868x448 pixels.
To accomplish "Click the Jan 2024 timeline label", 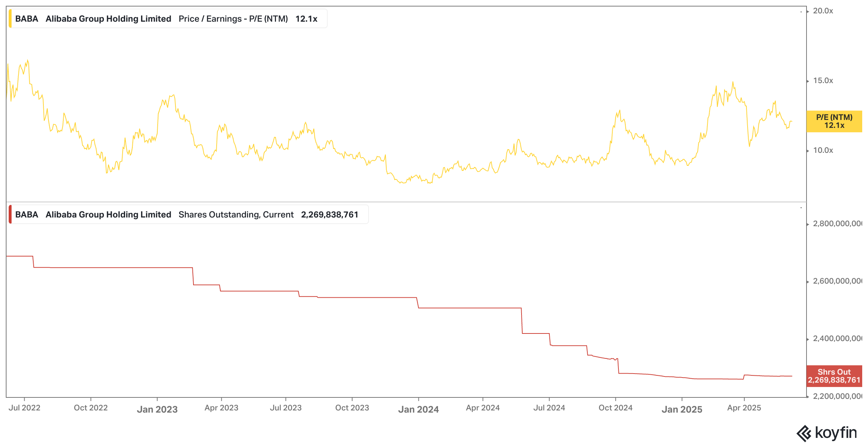I will [x=418, y=409].
